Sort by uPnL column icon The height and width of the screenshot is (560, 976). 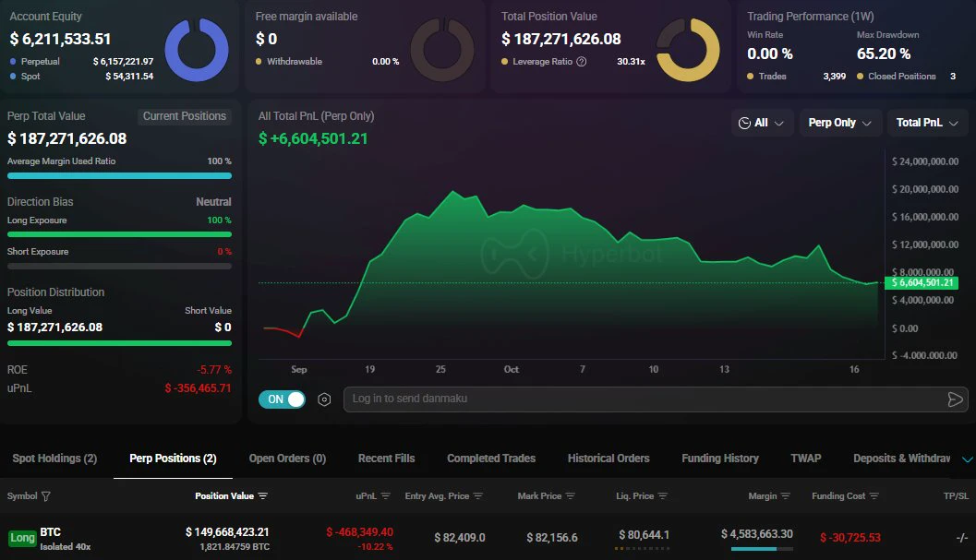click(385, 496)
